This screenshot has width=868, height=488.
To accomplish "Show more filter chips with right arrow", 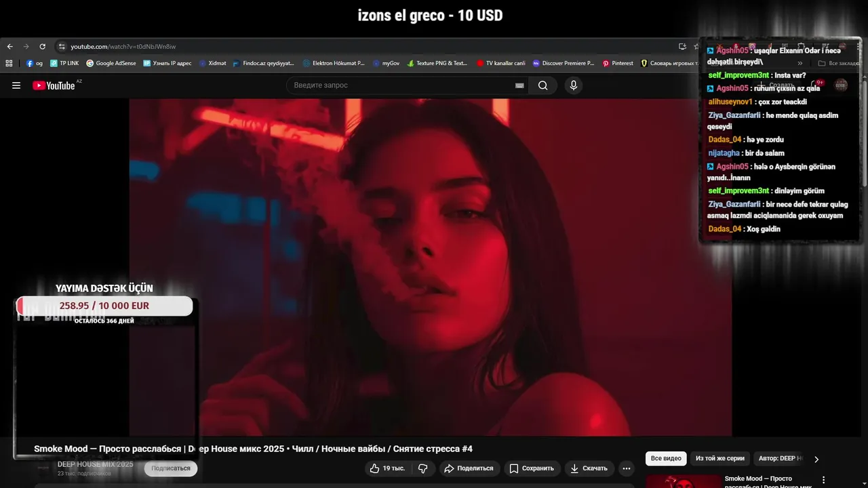I will 816,459.
